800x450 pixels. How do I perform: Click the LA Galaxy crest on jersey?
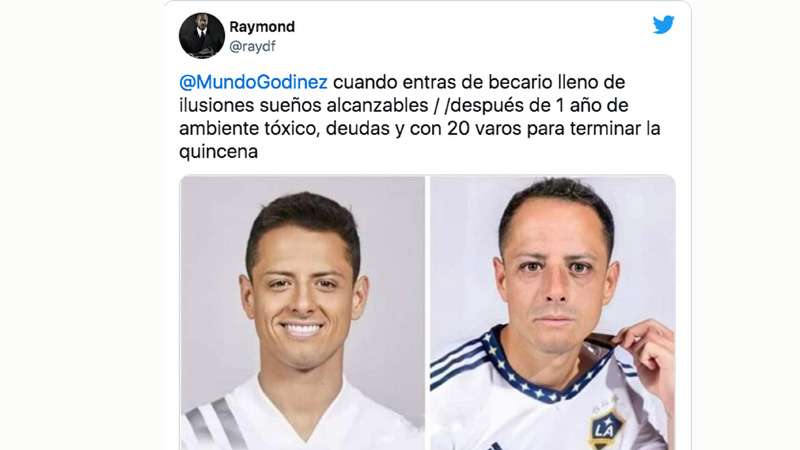pyautogui.click(x=607, y=427)
